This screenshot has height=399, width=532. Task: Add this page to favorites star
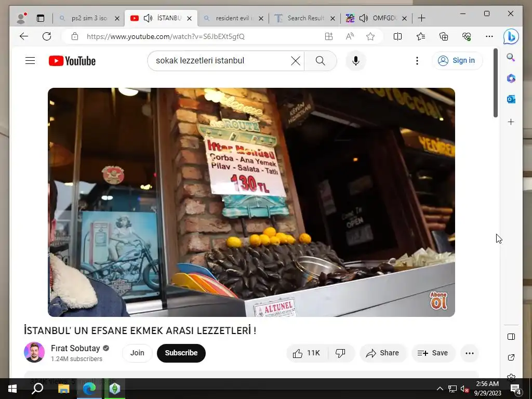pos(370,36)
